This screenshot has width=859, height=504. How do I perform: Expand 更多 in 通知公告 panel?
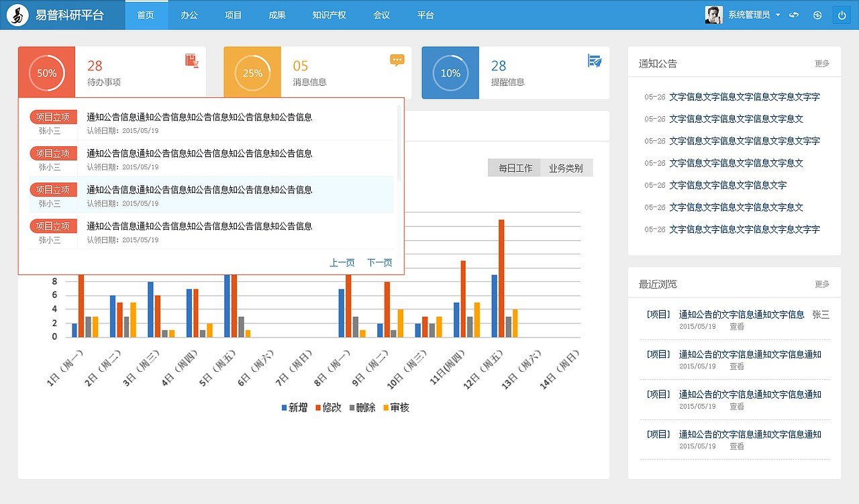(x=822, y=64)
